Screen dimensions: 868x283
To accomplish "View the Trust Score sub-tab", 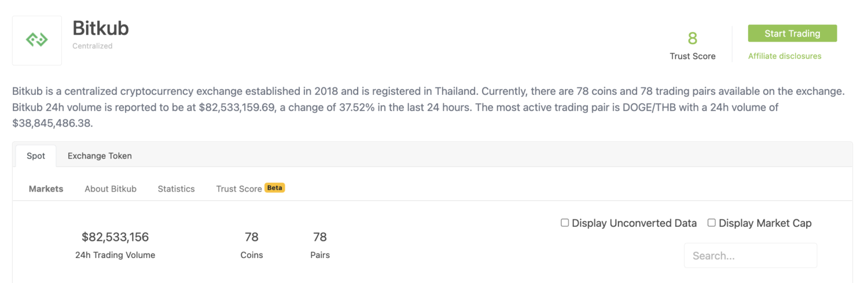I will (x=239, y=189).
